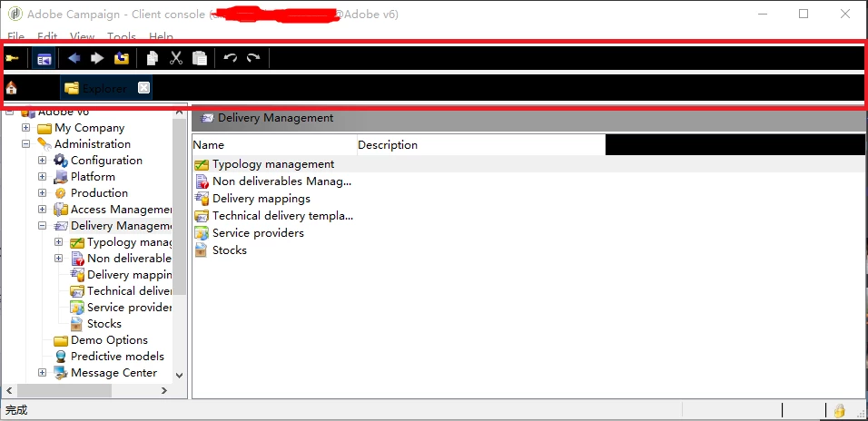Select Delivery mappings in the tree
This screenshot has height=421, width=868.
[129, 274]
